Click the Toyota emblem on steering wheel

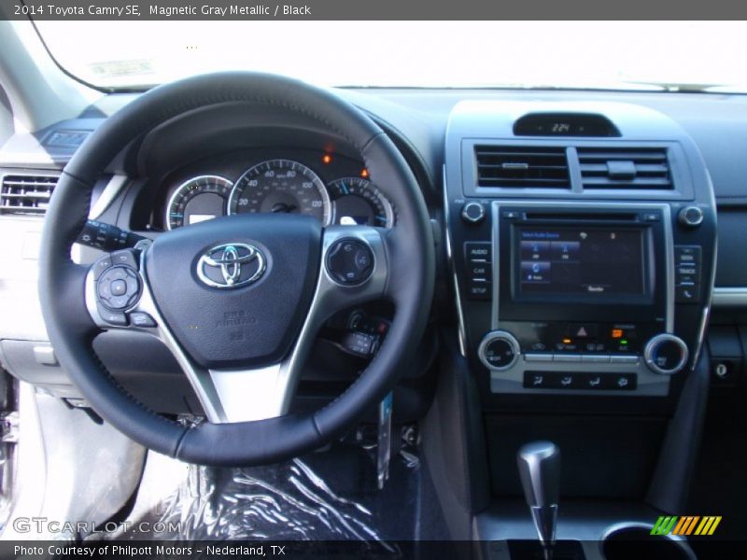232,266
